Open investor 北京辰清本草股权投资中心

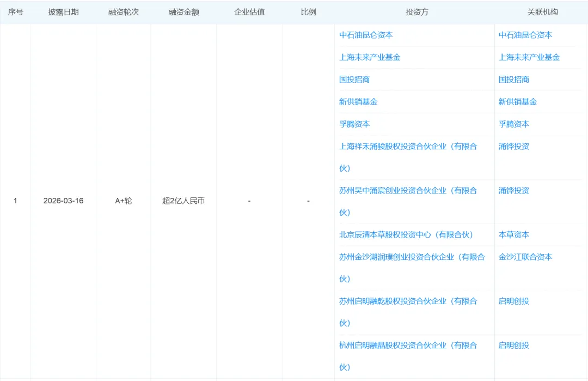[x=406, y=234]
